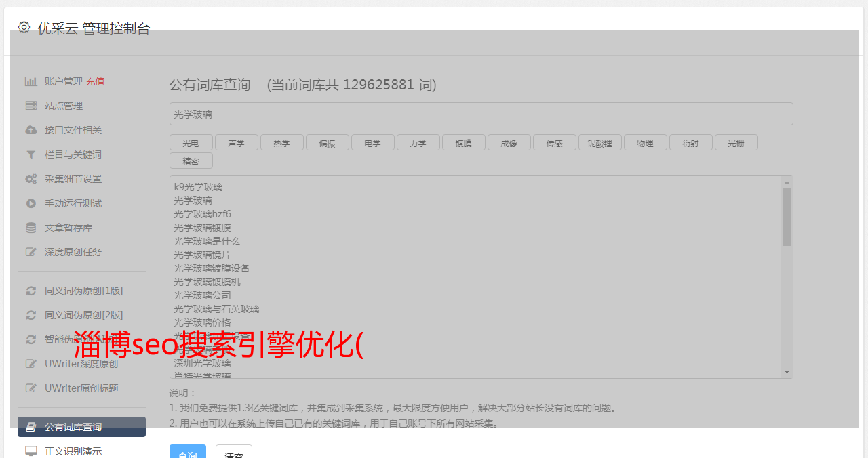Click the server icon for 站点管理

point(31,106)
